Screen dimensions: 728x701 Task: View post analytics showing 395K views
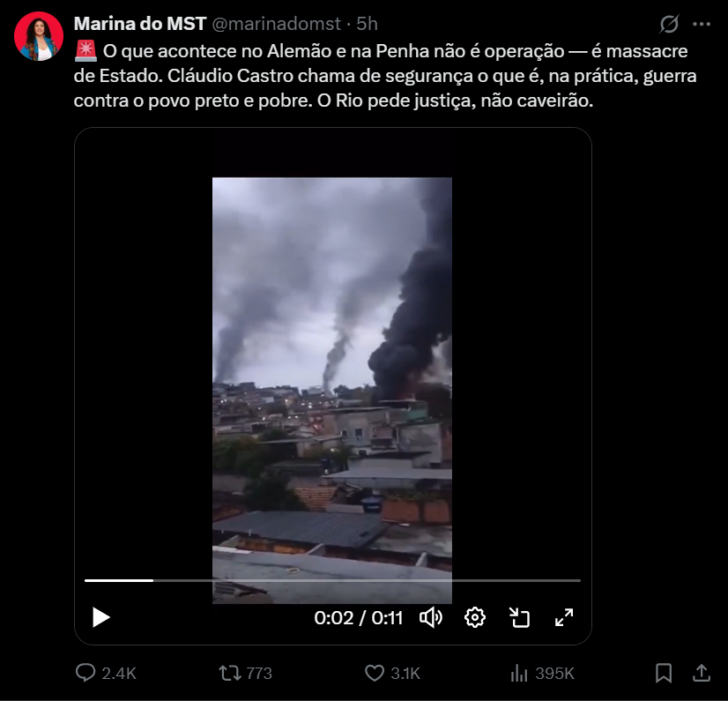[542, 673]
